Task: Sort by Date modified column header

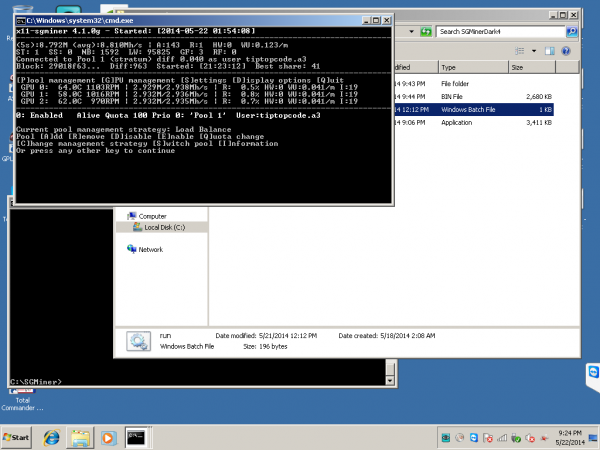Action: click(416, 67)
